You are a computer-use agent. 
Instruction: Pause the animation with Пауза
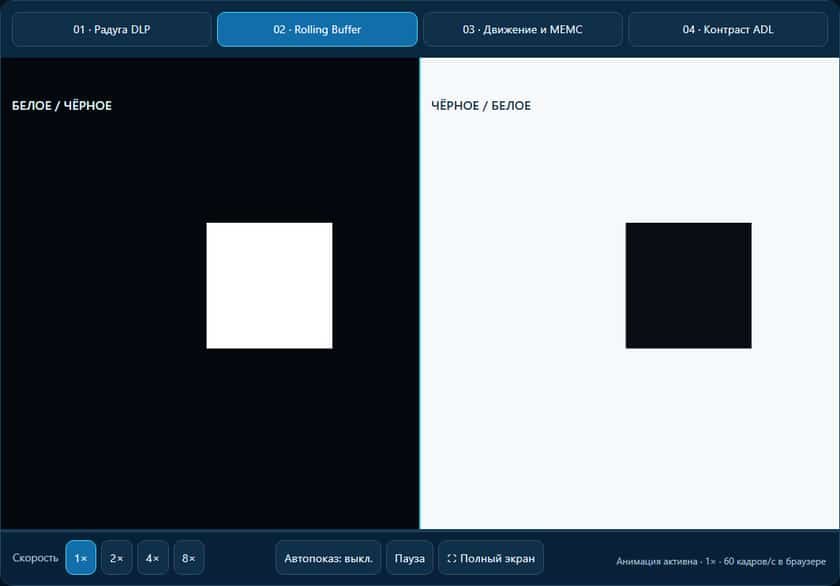(x=409, y=558)
